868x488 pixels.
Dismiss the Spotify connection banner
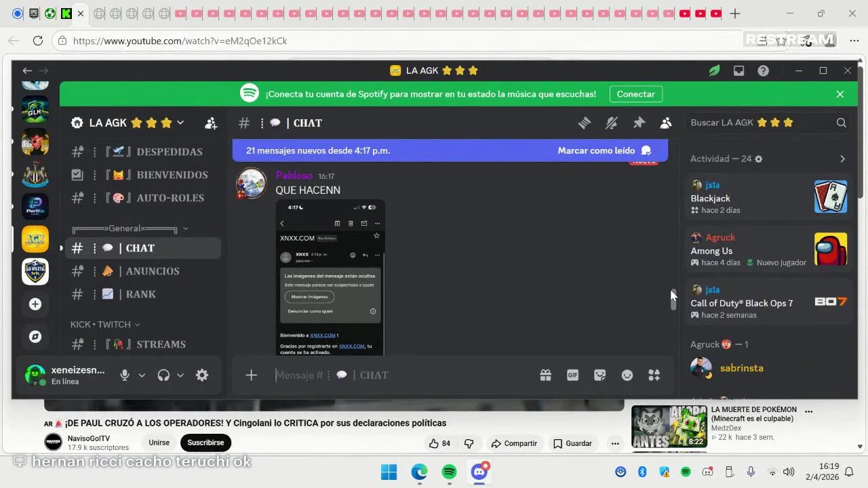click(840, 94)
